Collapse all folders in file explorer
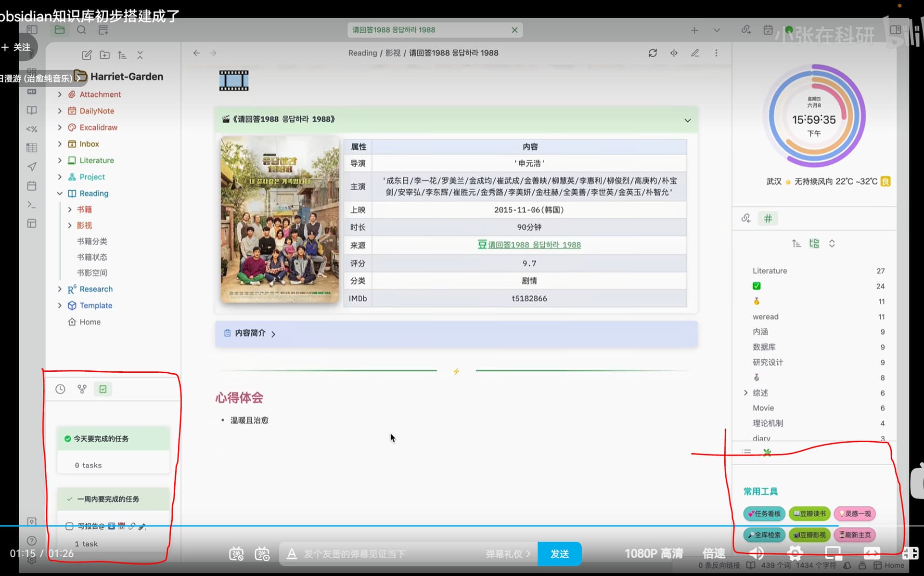The width and height of the screenshot is (924, 576). tap(140, 55)
